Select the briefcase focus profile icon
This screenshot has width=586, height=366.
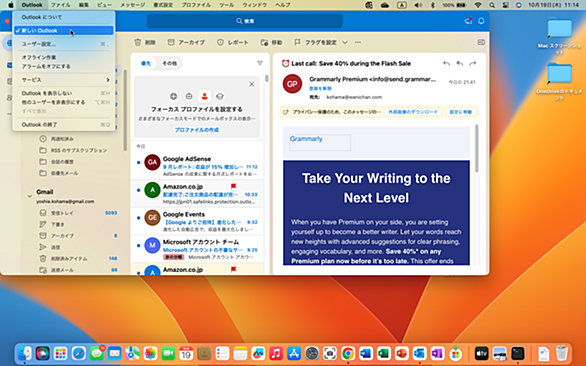189,96
